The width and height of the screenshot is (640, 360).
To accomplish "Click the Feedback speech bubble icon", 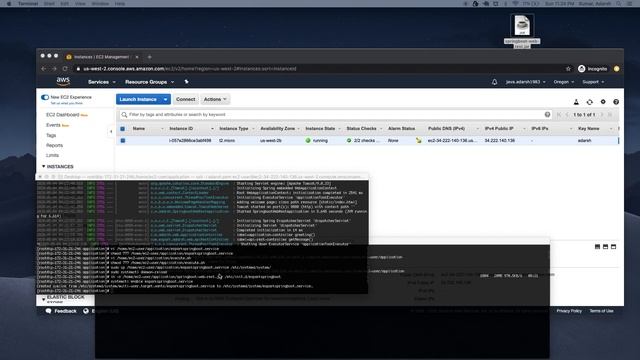I will [x=49, y=311].
